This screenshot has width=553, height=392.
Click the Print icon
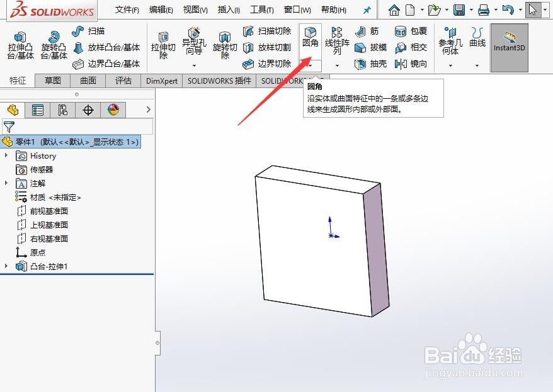tap(484, 10)
